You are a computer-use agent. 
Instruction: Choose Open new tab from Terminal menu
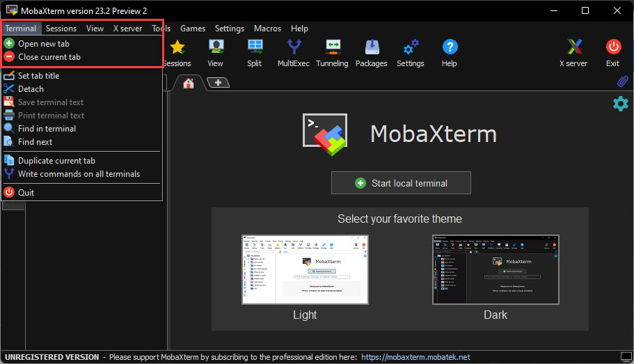coord(82,44)
